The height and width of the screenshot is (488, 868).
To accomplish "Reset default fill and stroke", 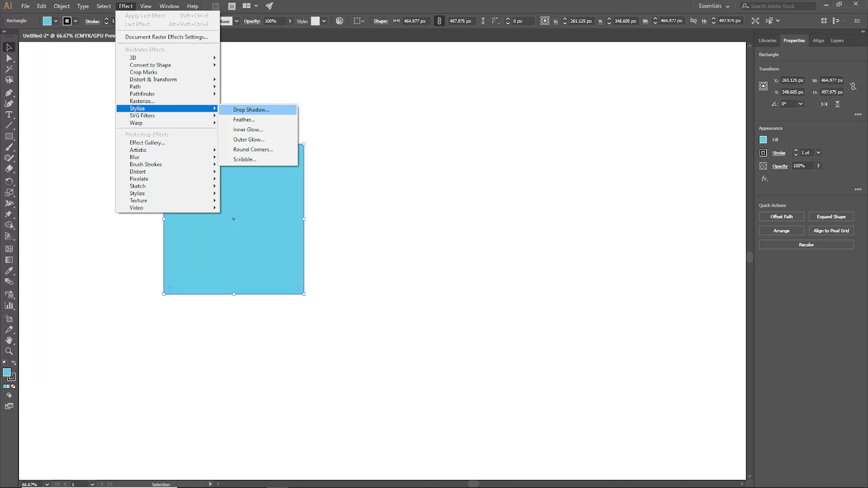I will tap(5, 363).
